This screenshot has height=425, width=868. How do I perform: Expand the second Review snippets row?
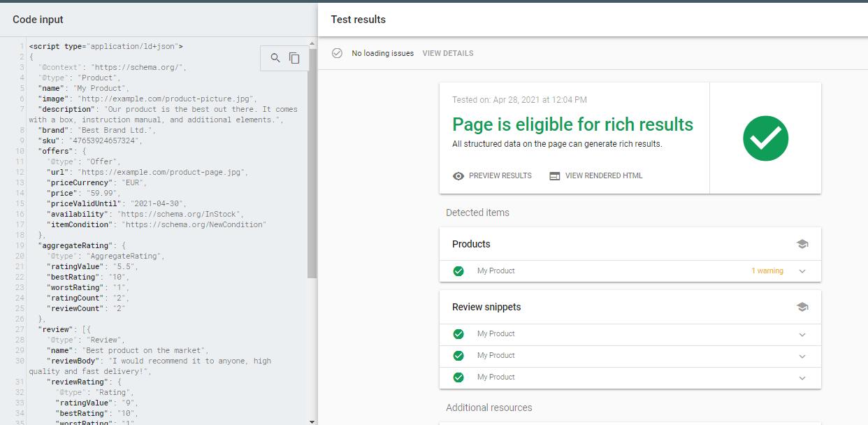(802, 356)
